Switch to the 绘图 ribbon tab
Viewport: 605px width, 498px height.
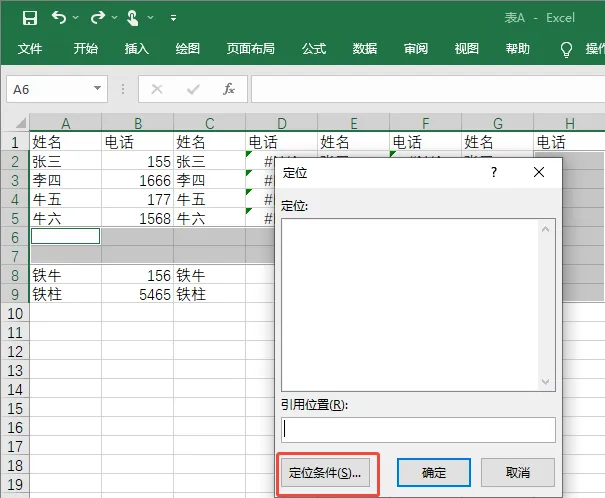click(x=188, y=49)
